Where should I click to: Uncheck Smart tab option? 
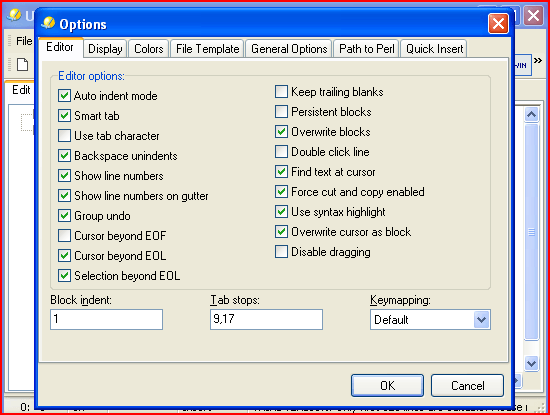64,116
